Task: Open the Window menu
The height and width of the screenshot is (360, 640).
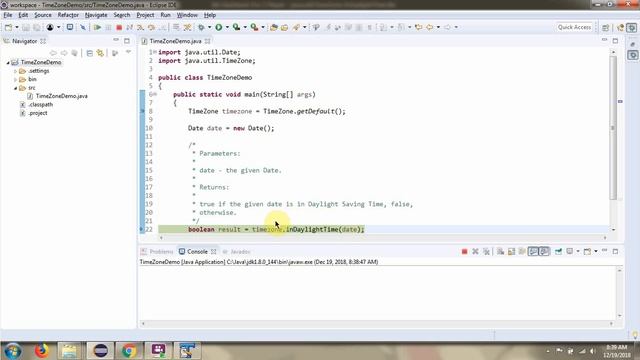Action: (187, 15)
